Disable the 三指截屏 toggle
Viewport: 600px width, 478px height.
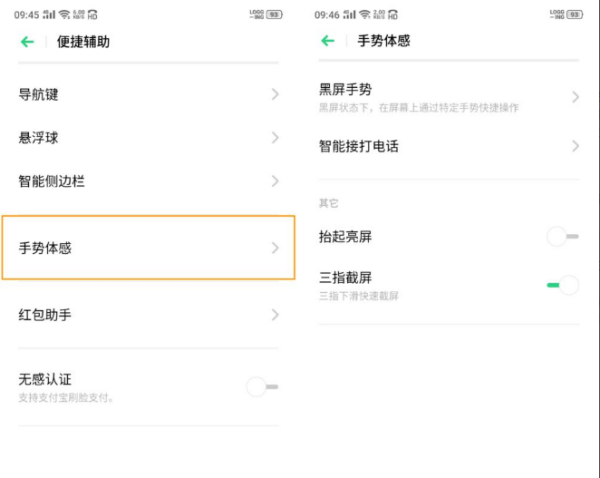(x=562, y=285)
